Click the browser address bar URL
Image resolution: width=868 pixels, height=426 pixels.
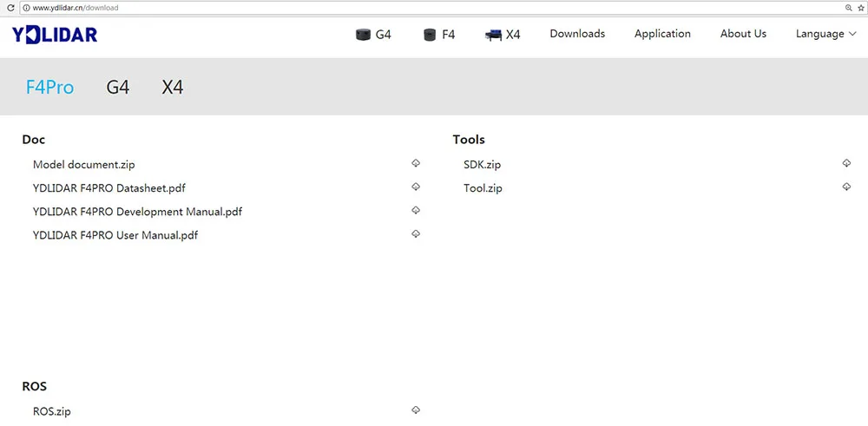coord(76,8)
